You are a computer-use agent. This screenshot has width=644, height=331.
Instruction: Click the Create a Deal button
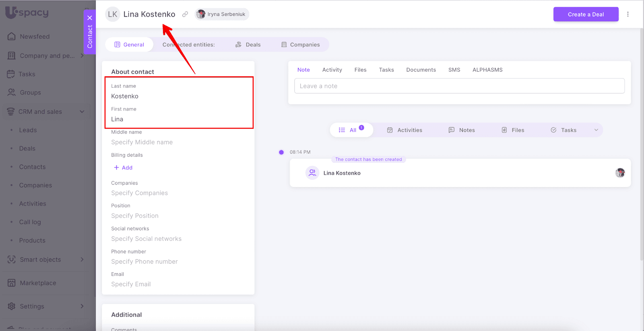[x=586, y=14]
